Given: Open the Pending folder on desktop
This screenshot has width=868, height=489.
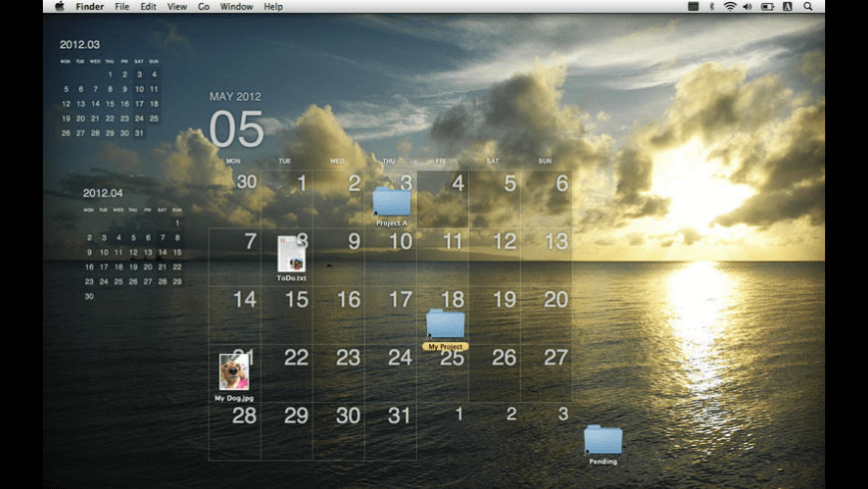Looking at the screenshot, I should tap(603, 440).
